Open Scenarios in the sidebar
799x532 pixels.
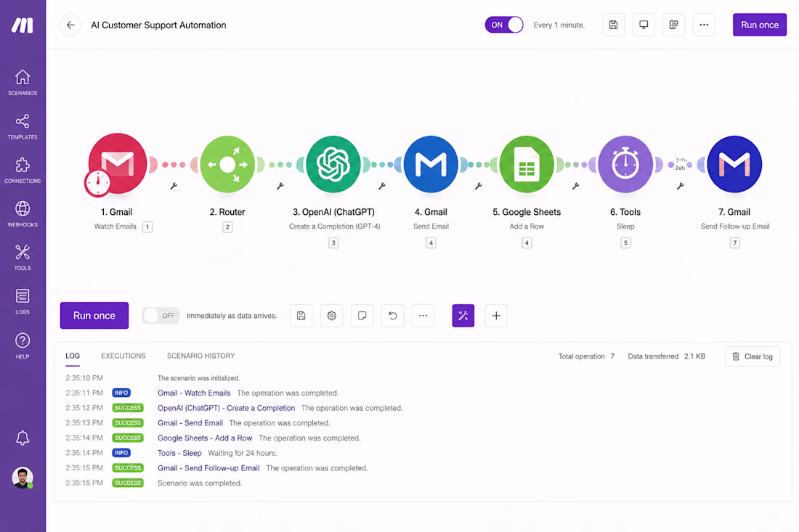pos(23,83)
